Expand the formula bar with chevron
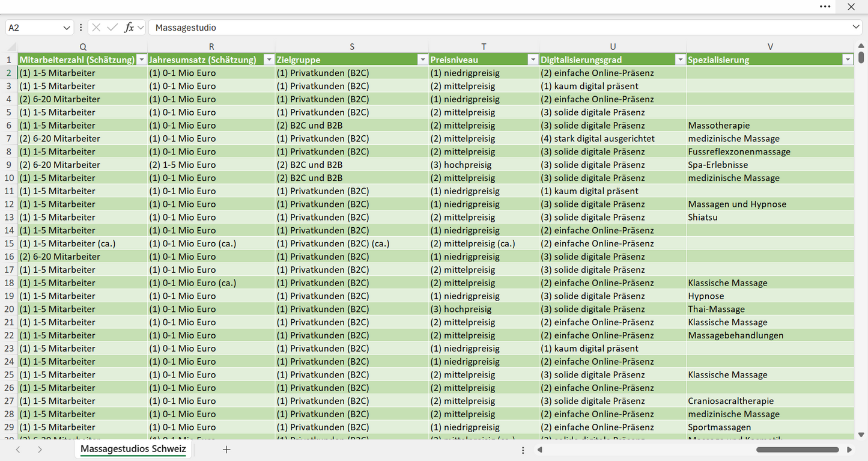The height and width of the screenshot is (461, 868). pos(856,28)
